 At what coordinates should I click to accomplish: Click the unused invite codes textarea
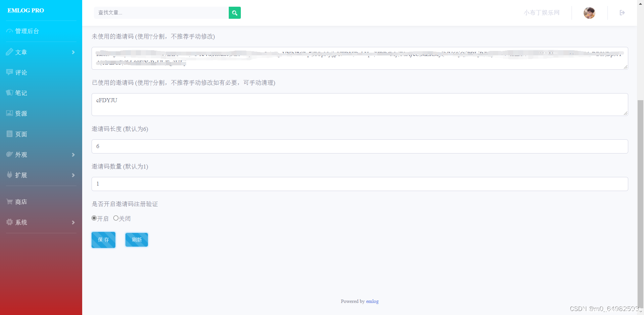(x=360, y=58)
